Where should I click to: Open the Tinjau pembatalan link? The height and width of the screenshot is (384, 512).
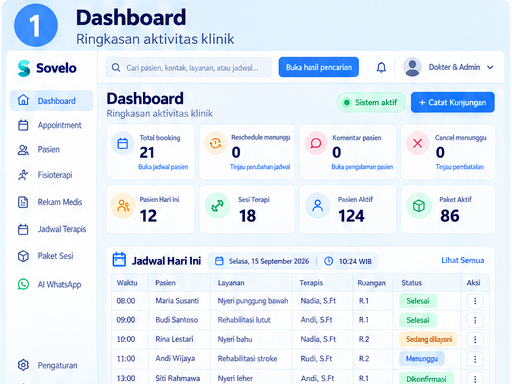[460, 167]
